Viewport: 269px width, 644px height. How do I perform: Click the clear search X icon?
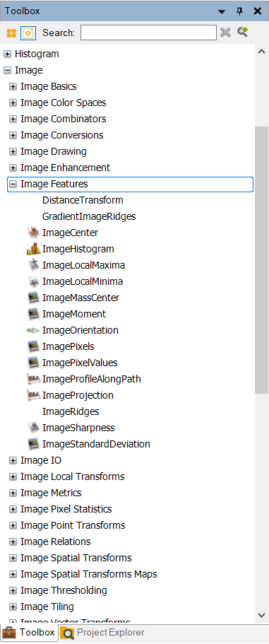(225, 33)
